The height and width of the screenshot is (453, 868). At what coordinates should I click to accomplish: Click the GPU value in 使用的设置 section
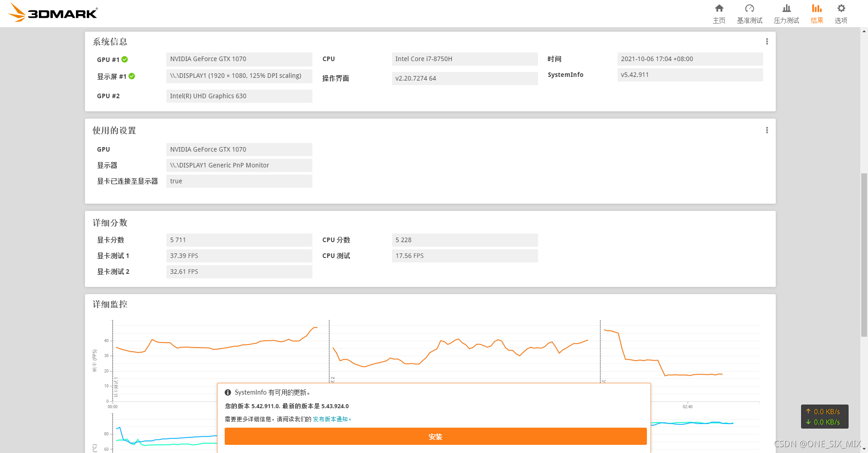(x=239, y=149)
